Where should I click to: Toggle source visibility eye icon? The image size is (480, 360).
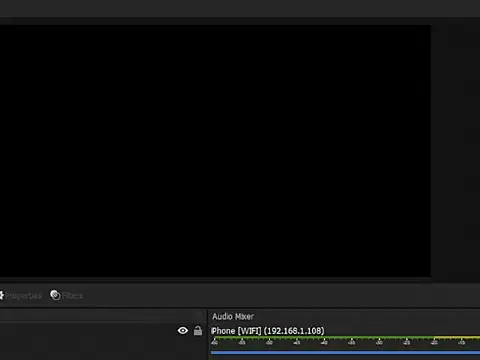tap(183, 331)
